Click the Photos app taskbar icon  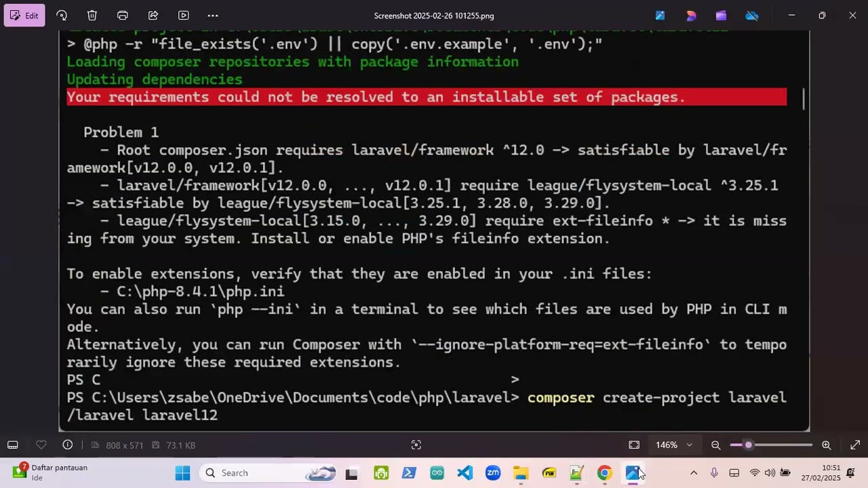coord(633,473)
